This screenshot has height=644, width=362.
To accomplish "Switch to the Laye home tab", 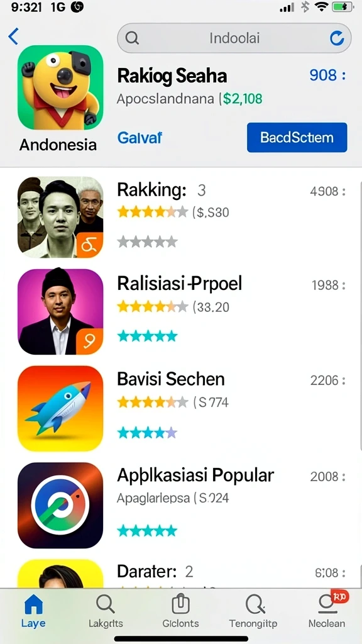I will (x=33, y=611).
